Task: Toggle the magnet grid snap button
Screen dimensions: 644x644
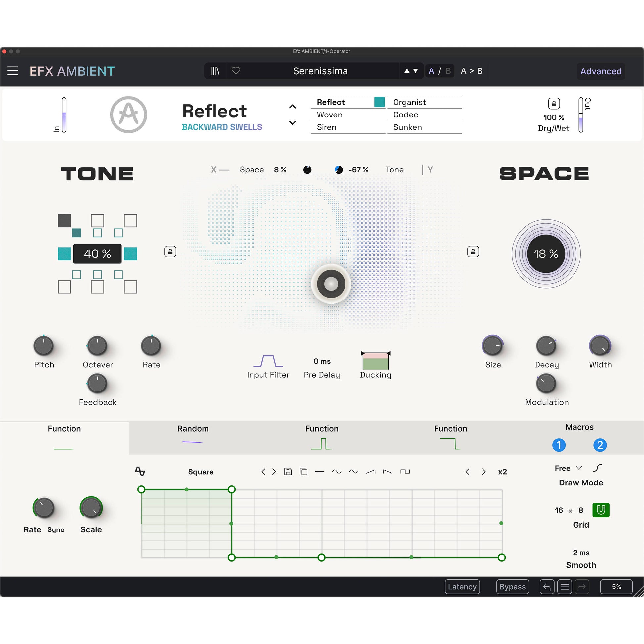Action: tap(601, 510)
